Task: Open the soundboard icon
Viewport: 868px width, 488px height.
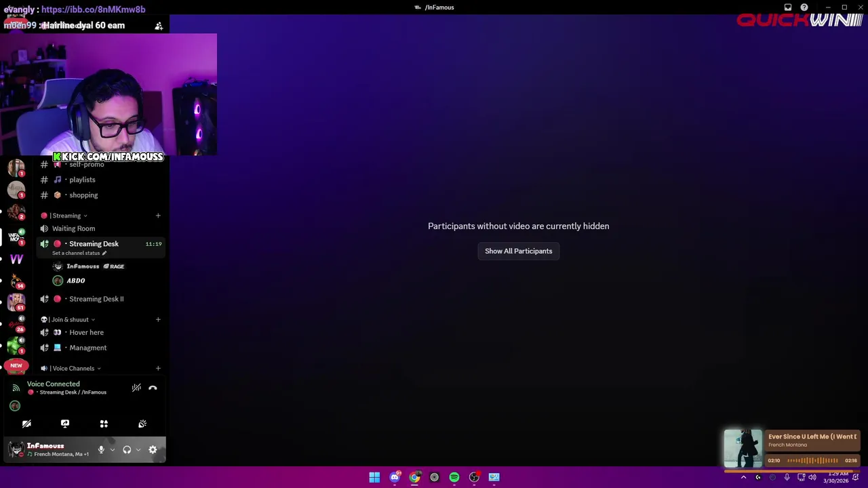Action: click(142, 424)
